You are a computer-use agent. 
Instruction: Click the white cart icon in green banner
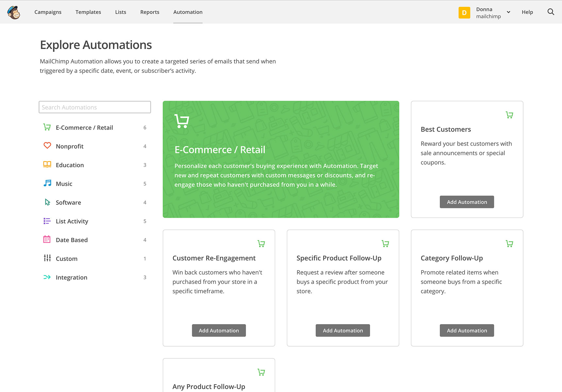click(x=182, y=121)
